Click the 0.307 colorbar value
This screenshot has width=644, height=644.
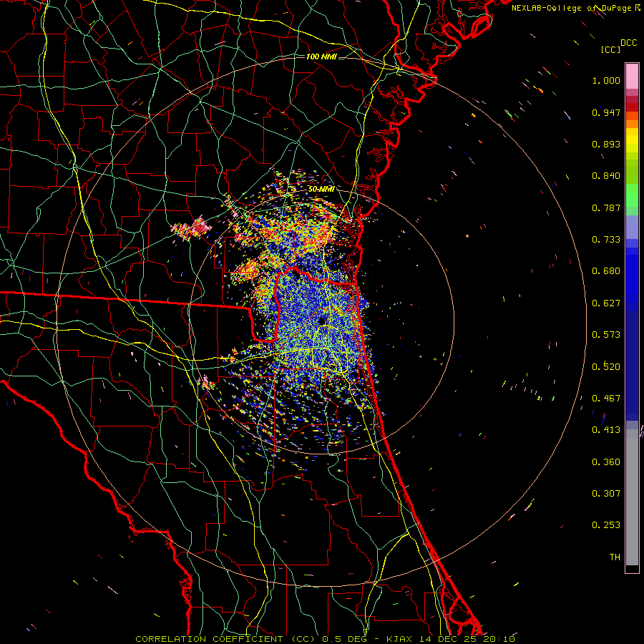pyautogui.click(x=606, y=494)
